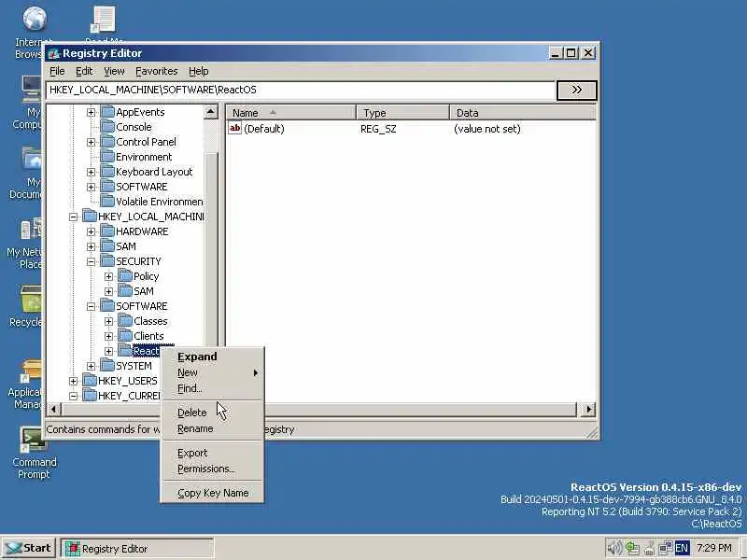Click the Volatile Environment folder icon
The width and height of the screenshot is (747, 560).
coord(107,202)
